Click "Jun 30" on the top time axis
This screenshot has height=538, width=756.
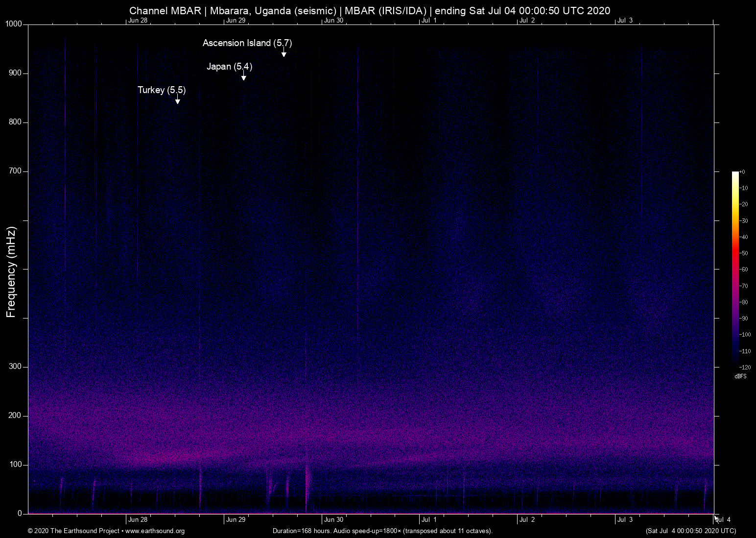pyautogui.click(x=333, y=21)
